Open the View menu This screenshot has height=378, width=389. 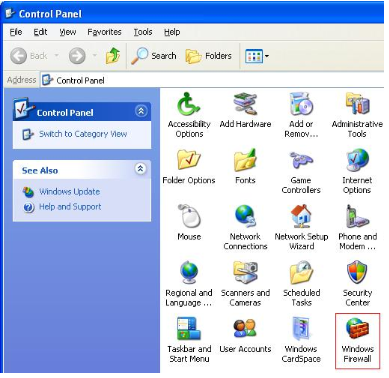pyautogui.click(x=68, y=32)
